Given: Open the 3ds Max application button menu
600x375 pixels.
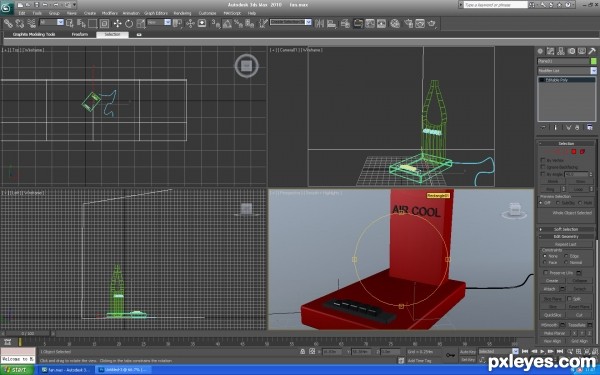Looking at the screenshot, I should (7, 8).
